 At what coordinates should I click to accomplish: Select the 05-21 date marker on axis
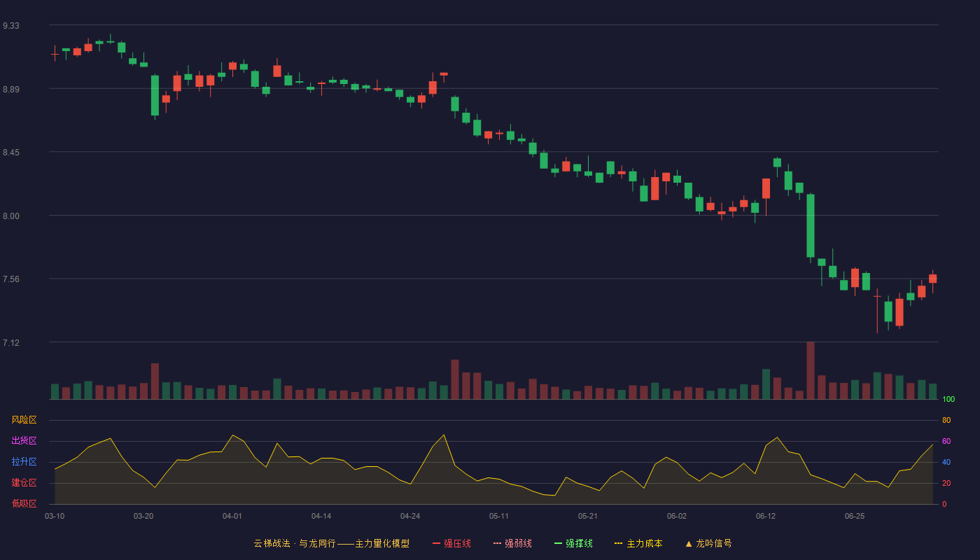click(x=588, y=516)
